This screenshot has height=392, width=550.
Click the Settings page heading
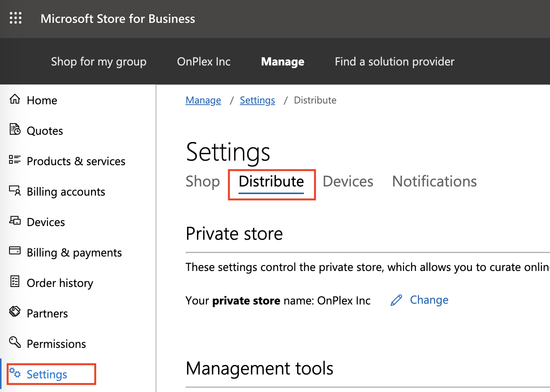pyautogui.click(x=228, y=152)
